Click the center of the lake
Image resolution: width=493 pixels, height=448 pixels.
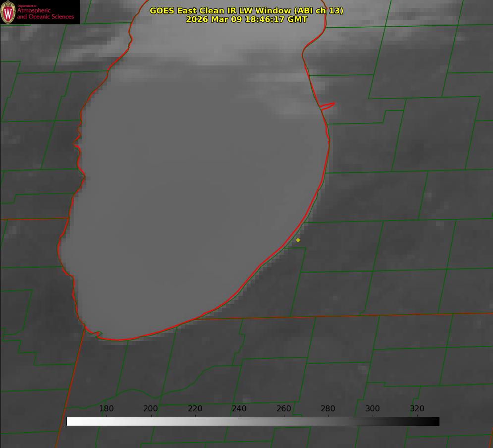198,188
